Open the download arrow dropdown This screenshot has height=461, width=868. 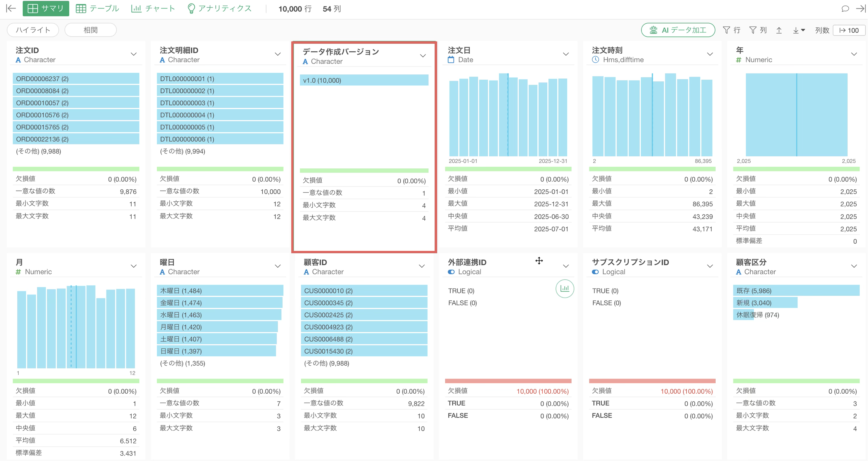pos(799,30)
